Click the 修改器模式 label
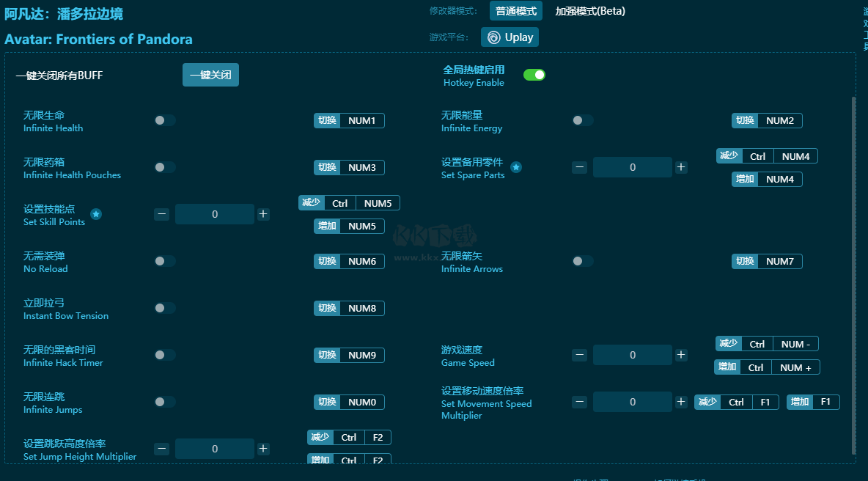 (x=453, y=11)
